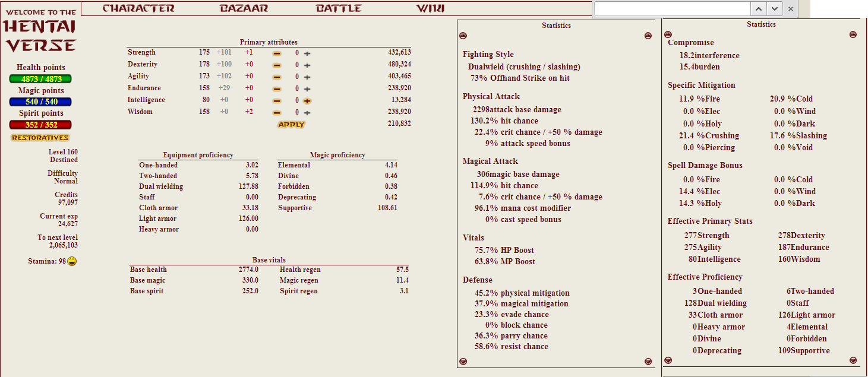The height and width of the screenshot is (377, 868).
Task: Click Dual wielding in Equipment proficiency
Action: click(161, 186)
